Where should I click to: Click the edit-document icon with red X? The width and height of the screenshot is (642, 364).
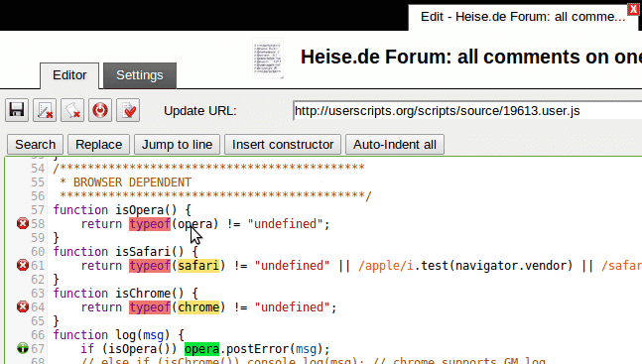[x=45, y=110]
